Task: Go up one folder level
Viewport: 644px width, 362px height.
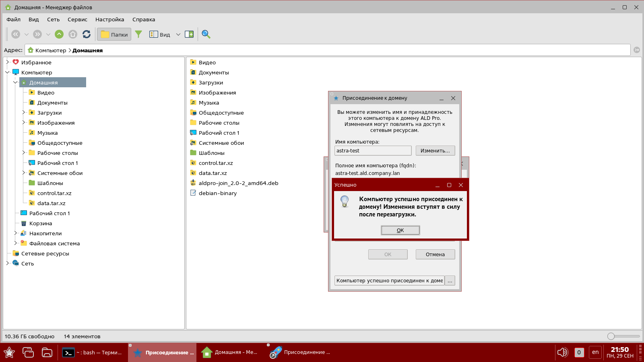Action: (x=59, y=34)
